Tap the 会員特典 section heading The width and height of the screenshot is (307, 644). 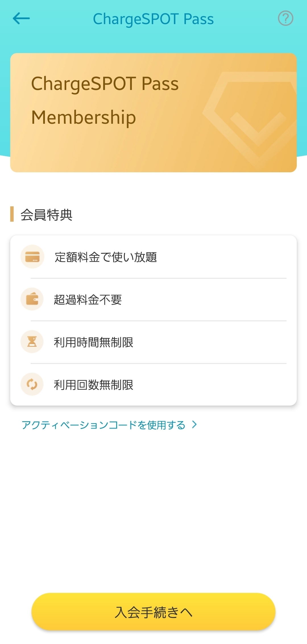pyautogui.click(x=47, y=215)
